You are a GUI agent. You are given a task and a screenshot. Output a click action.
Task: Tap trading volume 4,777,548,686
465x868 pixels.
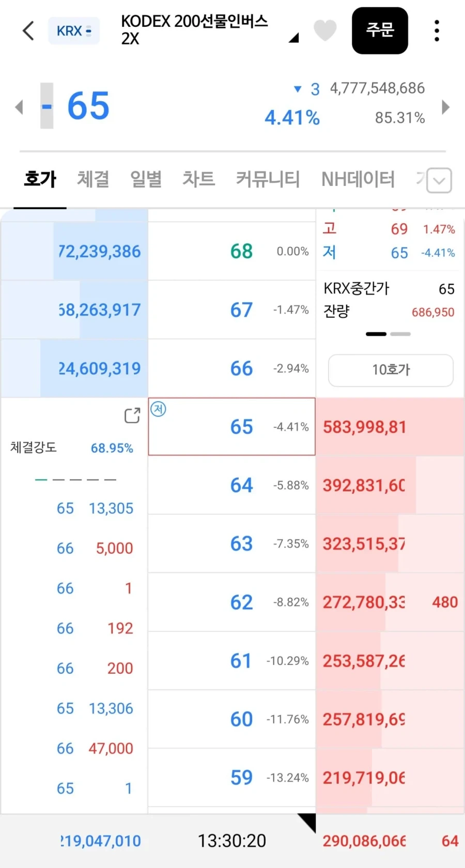(377, 88)
